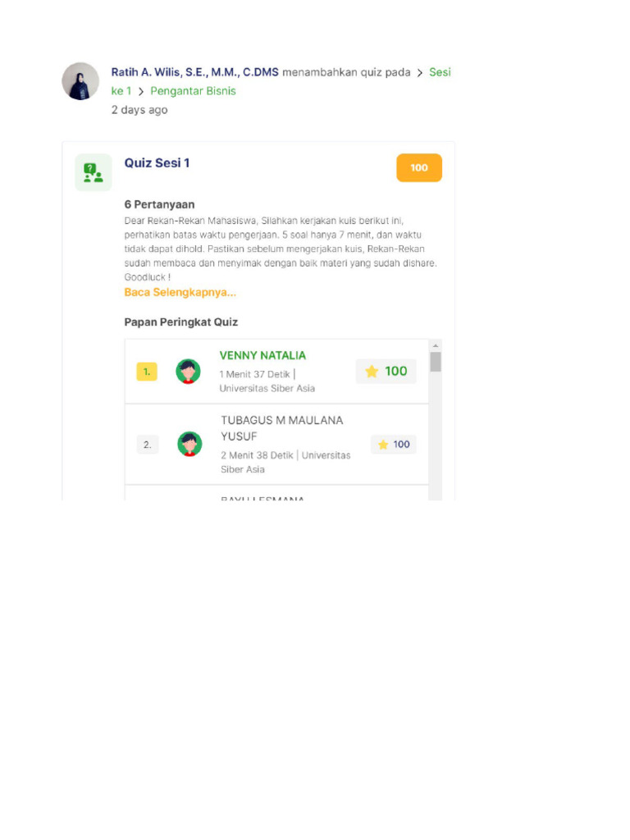Image resolution: width=630 pixels, height=840 pixels.
Task: Open the Pengantar Bisnis course link
Action: (193, 91)
